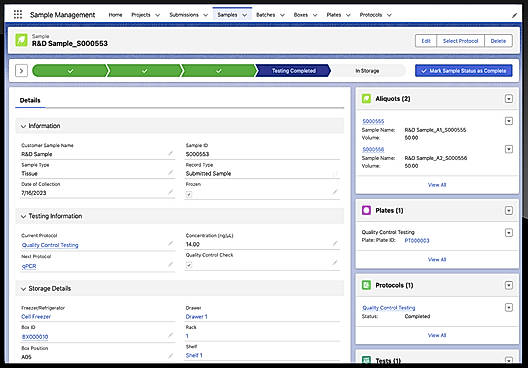The image size is (528, 368).
Task: Open Projects tab dropdown arrow
Action: click(157, 15)
